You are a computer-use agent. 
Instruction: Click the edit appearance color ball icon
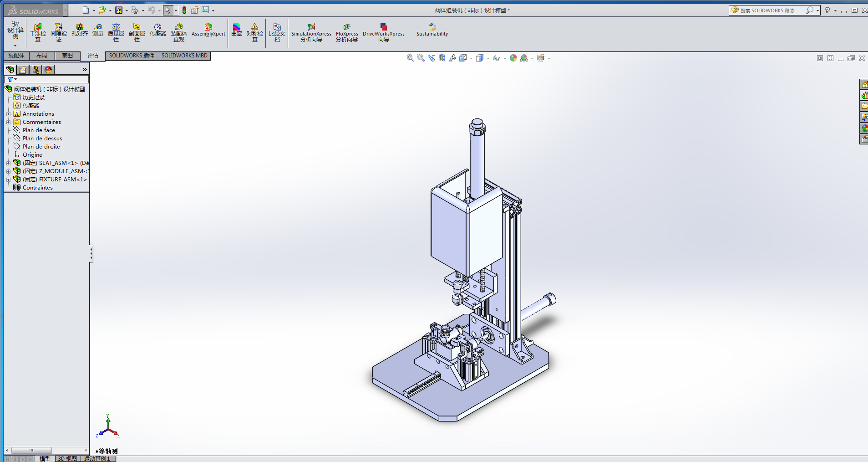click(513, 58)
